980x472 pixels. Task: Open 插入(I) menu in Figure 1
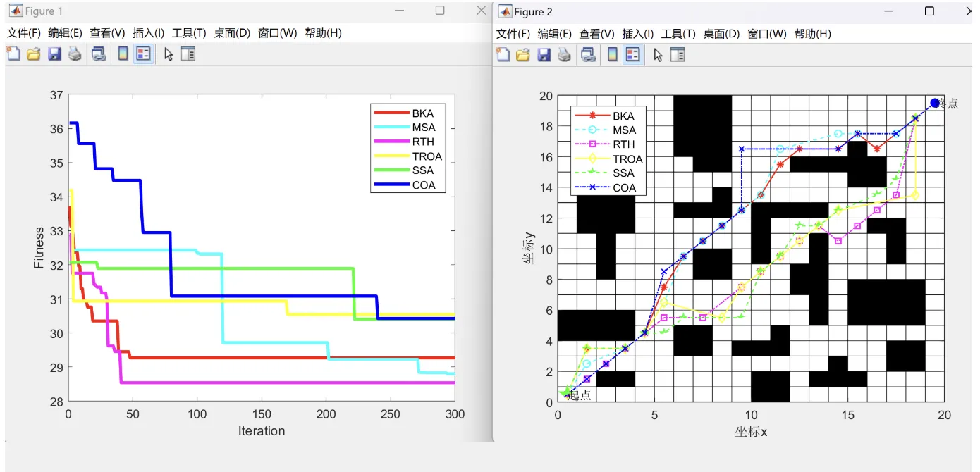coord(148,33)
